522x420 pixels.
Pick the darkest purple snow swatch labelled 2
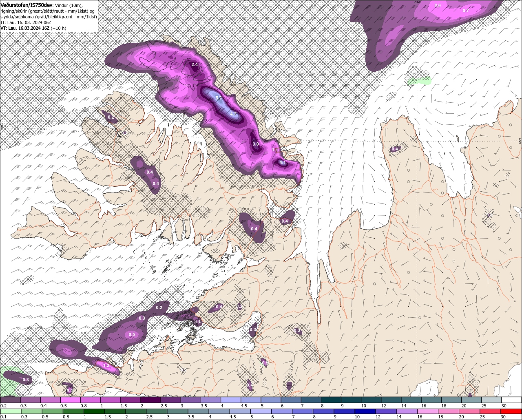pyautogui.click(x=150, y=400)
